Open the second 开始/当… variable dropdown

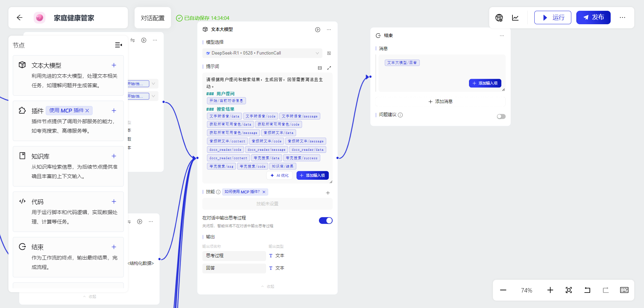click(x=153, y=96)
